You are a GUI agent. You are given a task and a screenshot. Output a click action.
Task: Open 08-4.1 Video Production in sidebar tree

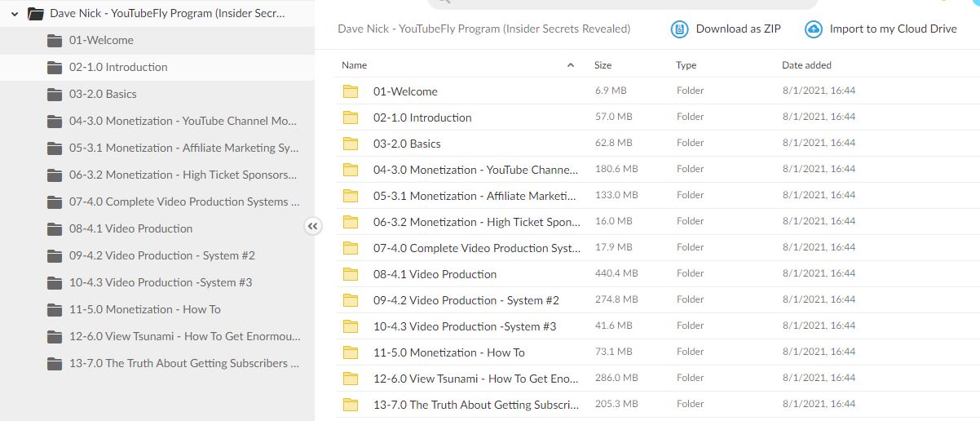click(130, 228)
